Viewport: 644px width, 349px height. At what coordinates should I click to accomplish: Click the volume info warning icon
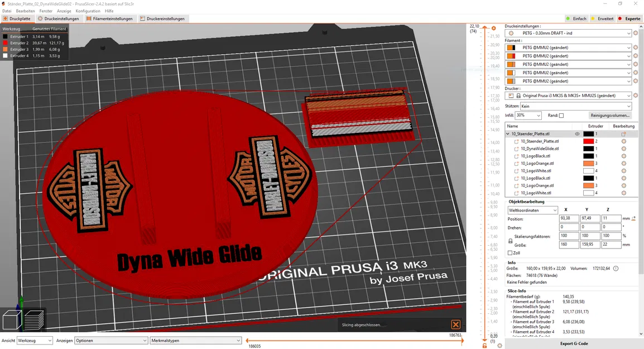tap(616, 269)
